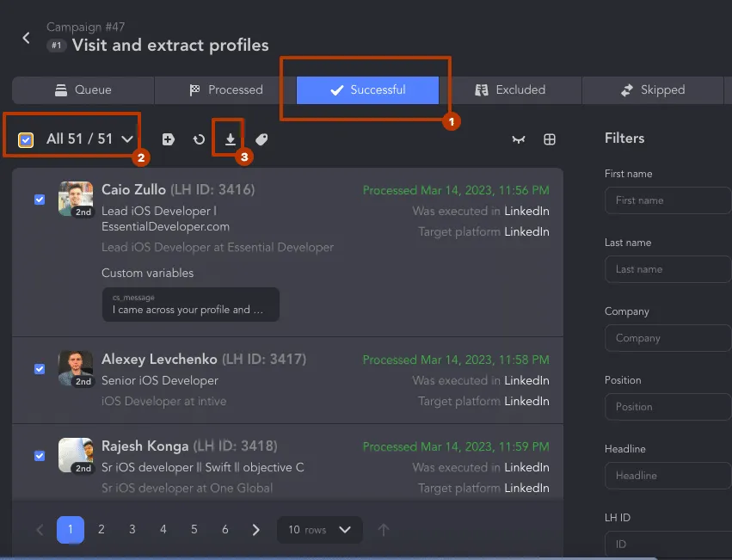Image resolution: width=732 pixels, height=560 pixels.
Task: Focus the LH ID filter field
Action: [x=668, y=545]
